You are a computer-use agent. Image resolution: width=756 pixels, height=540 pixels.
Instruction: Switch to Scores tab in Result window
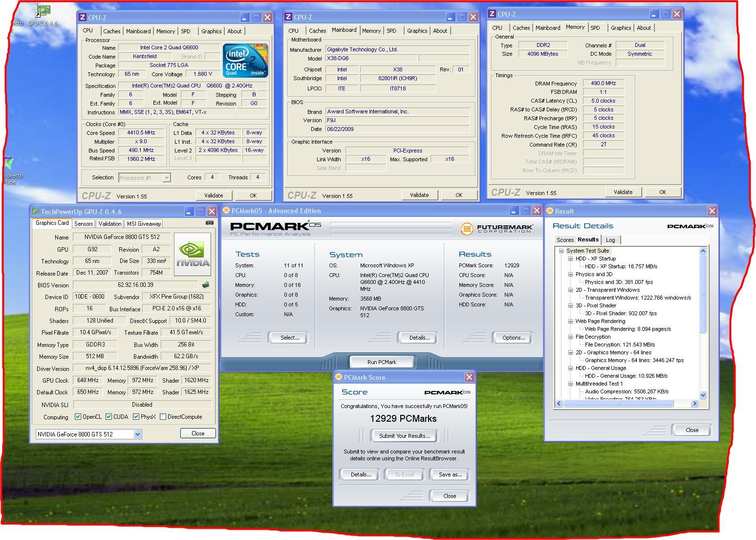click(565, 240)
